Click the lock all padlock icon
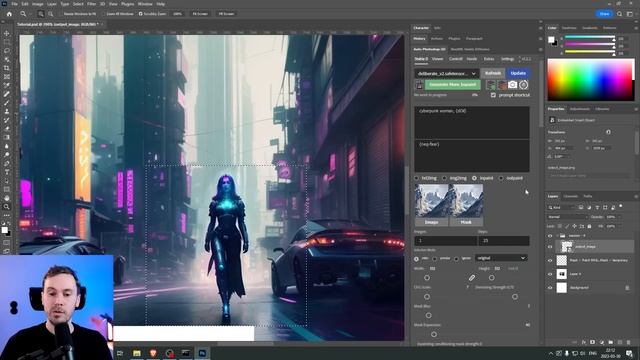The height and width of the screenshot is (360, 640). tap(589, 226)
